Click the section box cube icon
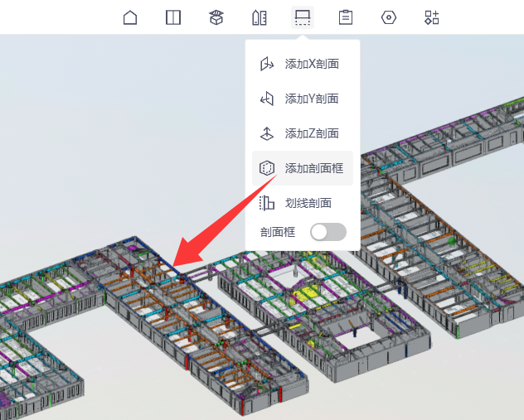This screenshot has height=420, width=524. tap(267, 168)
